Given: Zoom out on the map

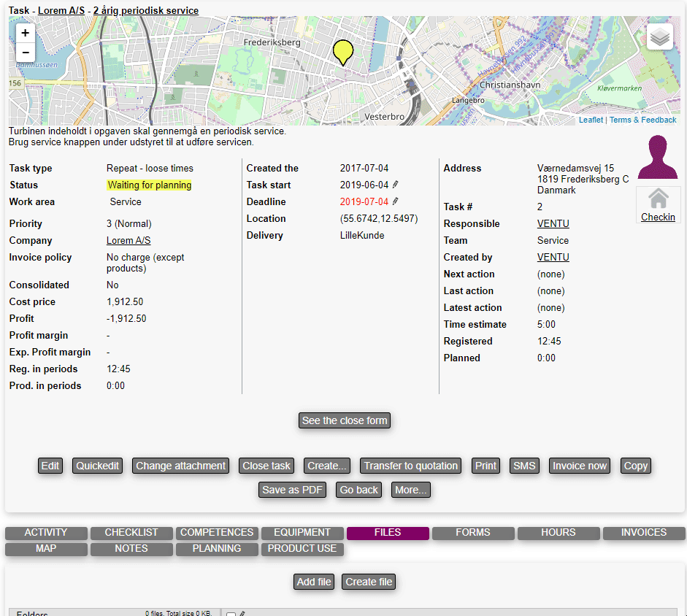Looking at the screenshot, I should tap(25, 53).
